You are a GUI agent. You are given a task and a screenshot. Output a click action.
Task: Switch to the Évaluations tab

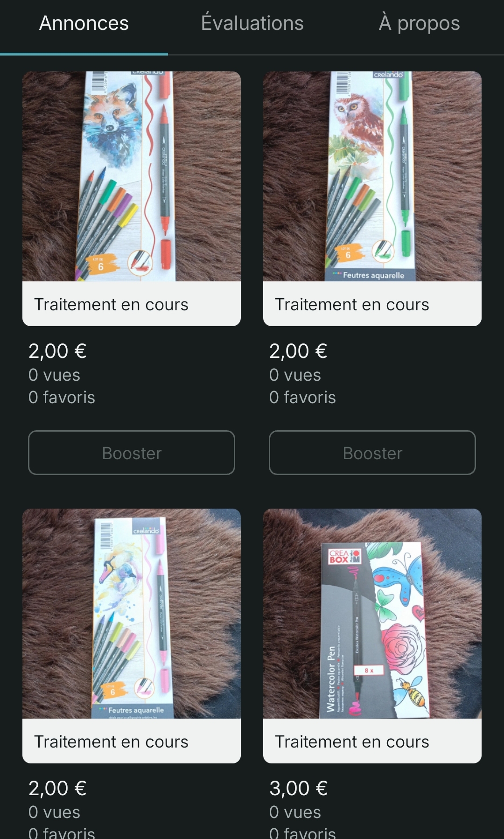[252, 23]
